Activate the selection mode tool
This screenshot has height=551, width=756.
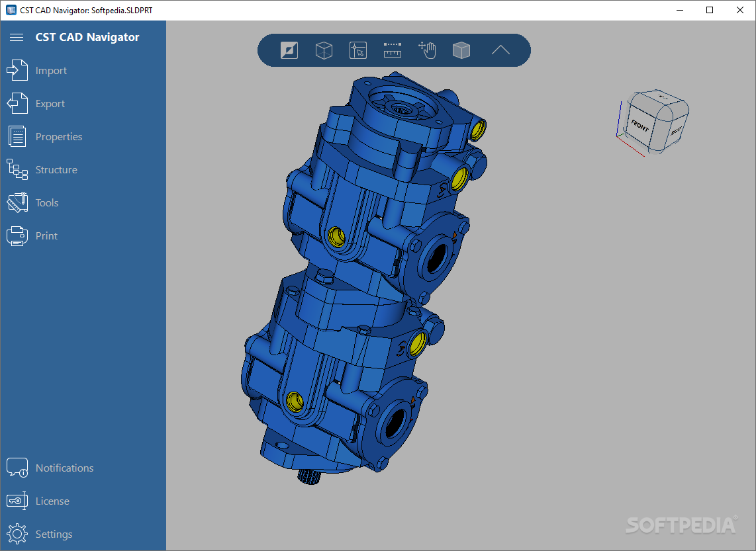[358, 50]
